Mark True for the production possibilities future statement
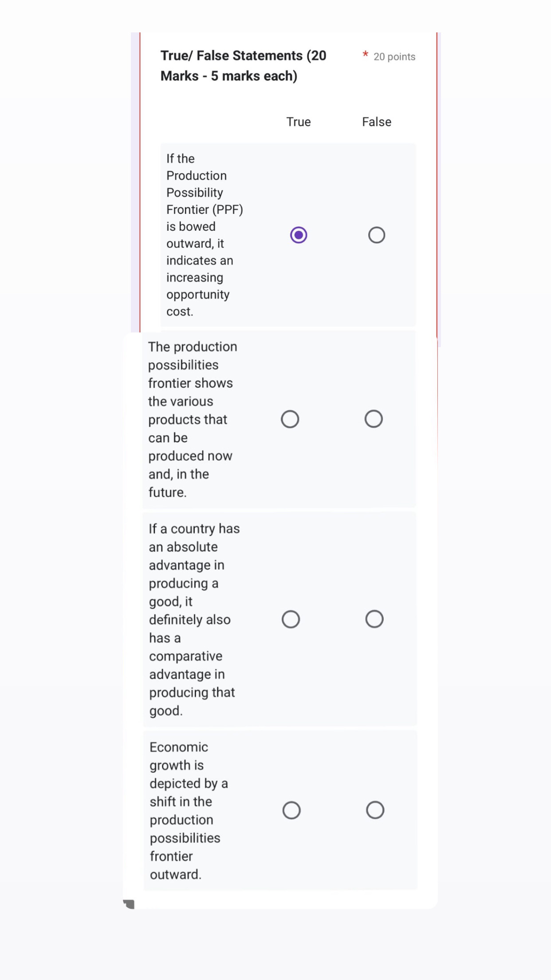551x980 pixels. [291, 419]
